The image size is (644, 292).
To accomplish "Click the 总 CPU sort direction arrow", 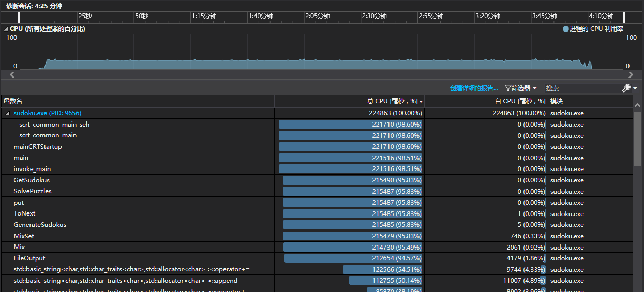I will (x=421, y=102).
